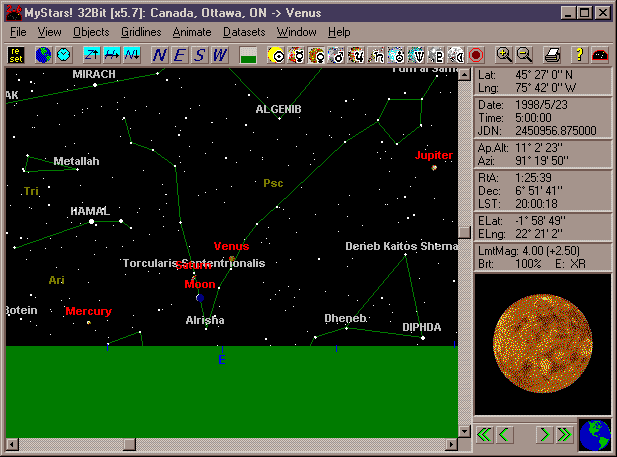
Task: Open the Datasets menu
Action: (244, 32)
